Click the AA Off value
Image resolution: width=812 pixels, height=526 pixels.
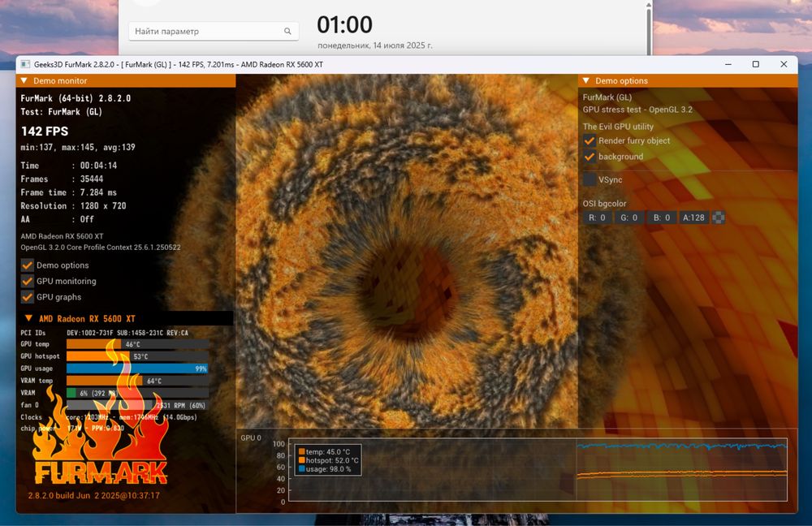coord(87,219)
